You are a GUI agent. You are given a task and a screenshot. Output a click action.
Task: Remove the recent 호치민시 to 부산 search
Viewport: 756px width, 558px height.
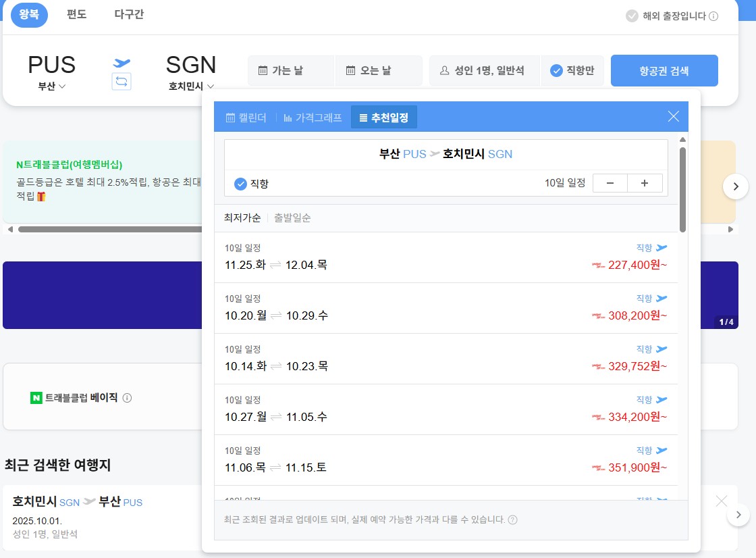click(x=721, y=501)
